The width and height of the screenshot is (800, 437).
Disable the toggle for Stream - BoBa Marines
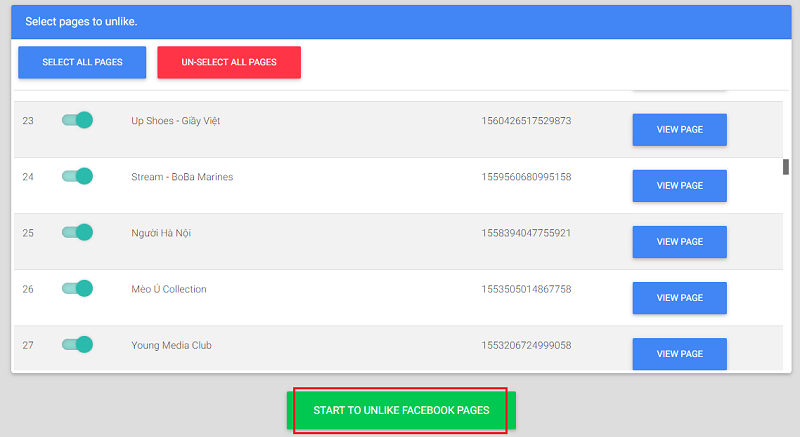[77, 176]
